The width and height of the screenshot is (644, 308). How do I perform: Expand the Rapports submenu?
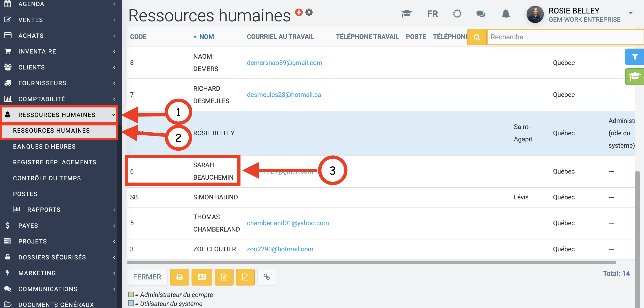click(44, 210)
